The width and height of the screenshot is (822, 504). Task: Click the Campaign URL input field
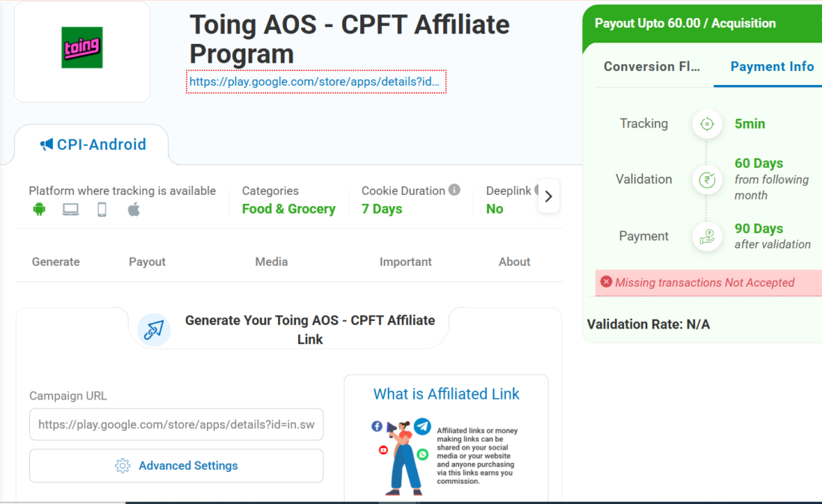176,425
